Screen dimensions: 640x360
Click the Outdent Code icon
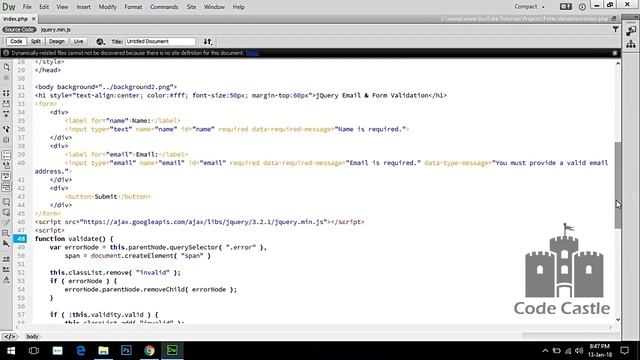[6, 269]
